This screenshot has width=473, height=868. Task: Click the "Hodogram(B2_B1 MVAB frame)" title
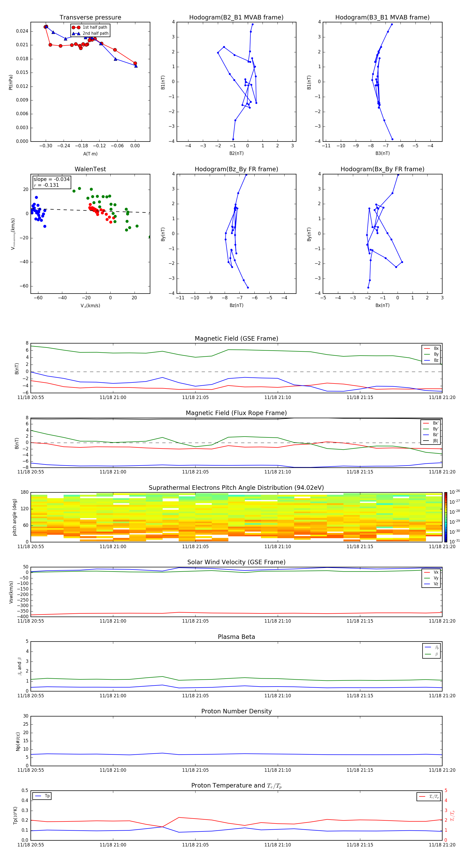coord(236,18)
